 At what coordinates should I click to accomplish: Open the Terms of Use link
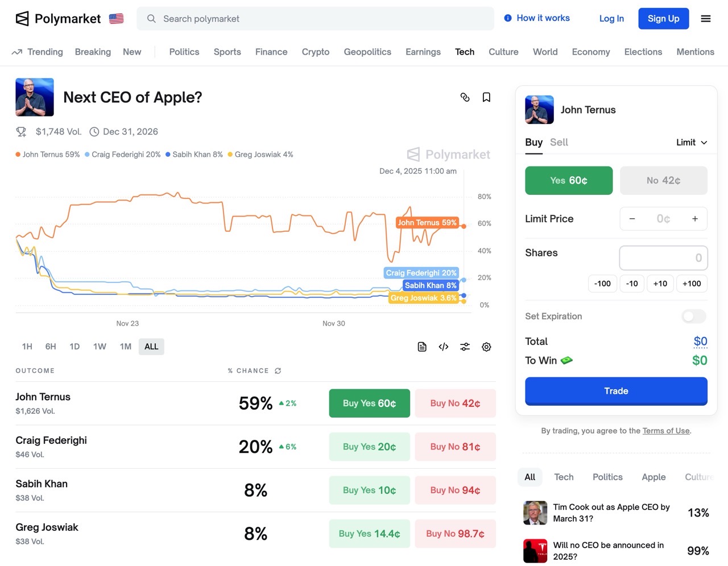665,431
